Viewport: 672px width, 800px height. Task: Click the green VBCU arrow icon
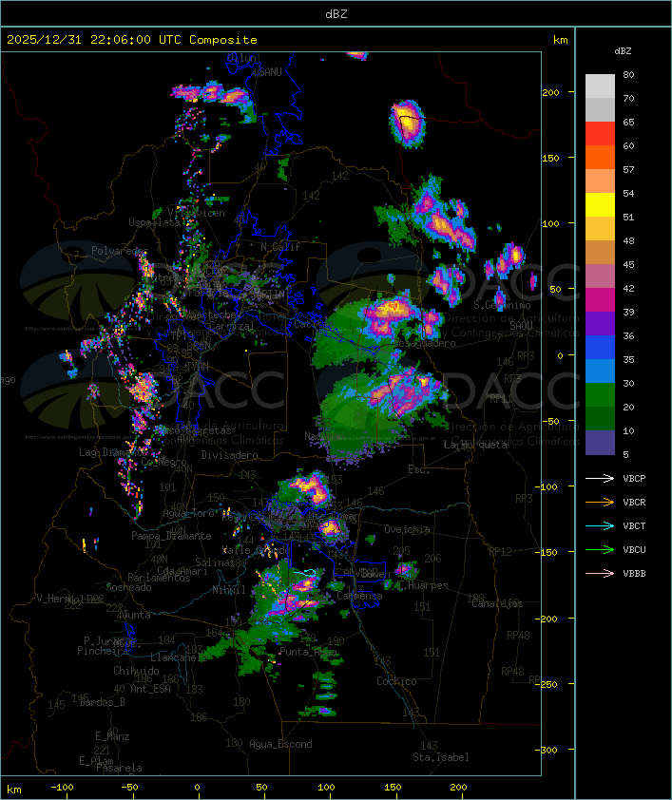pyautogui.click(x=600, y=549)
